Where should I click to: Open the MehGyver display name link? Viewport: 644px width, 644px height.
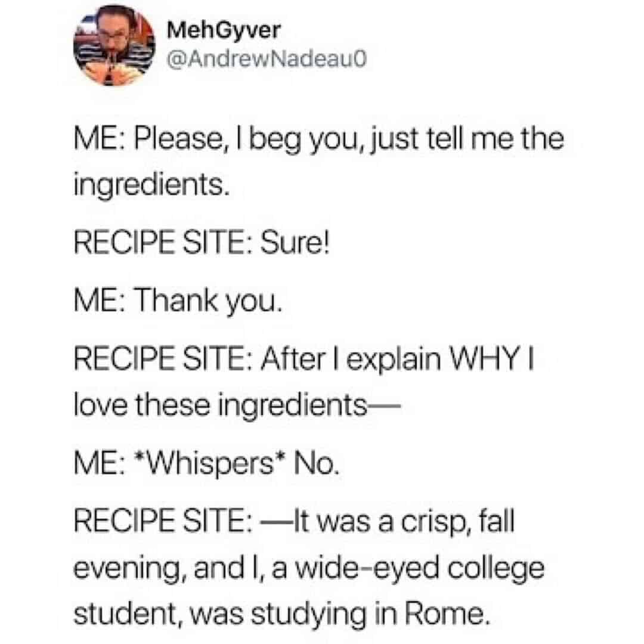point(222,31)
